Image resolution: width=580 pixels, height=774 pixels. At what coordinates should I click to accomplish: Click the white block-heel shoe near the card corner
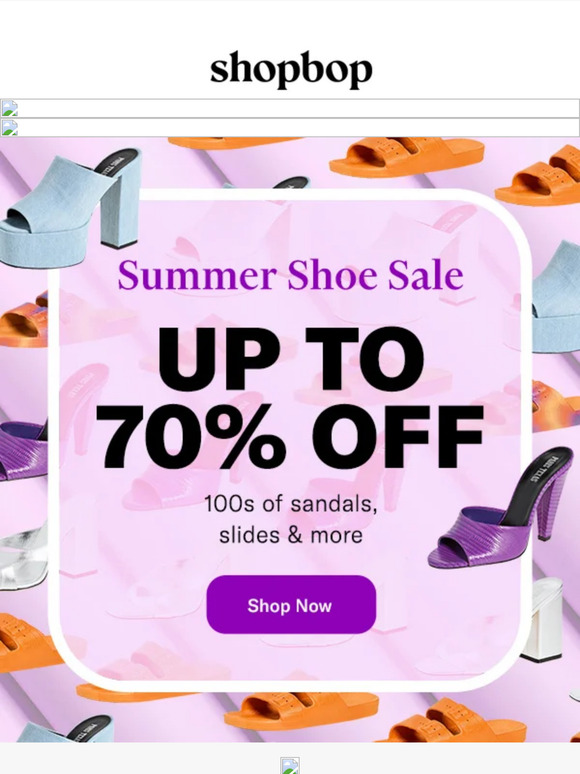tap(541, 619)
